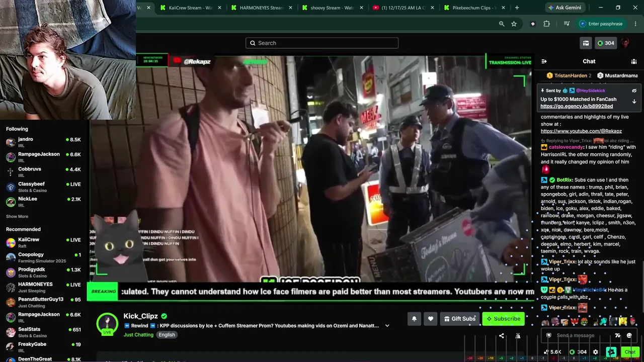644x362 pixels.
Task: Open chat settings gear icon
Action: click(x=596, y=352)
